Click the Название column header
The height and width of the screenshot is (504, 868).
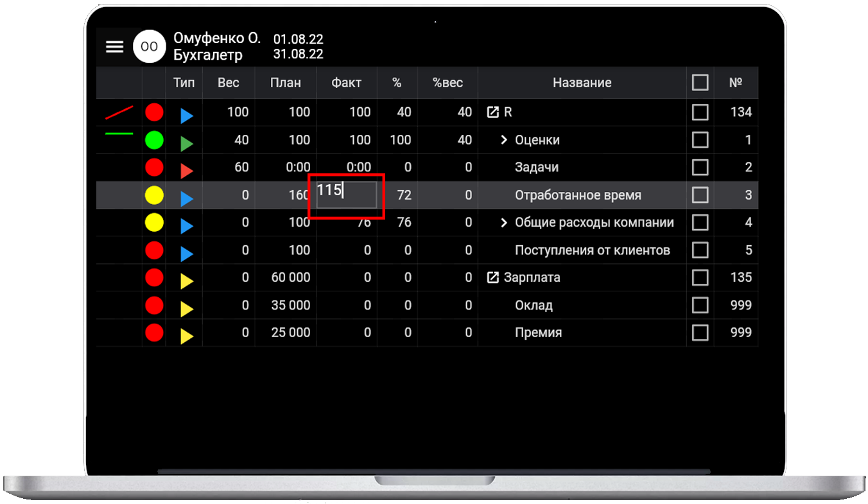point(582,83)
